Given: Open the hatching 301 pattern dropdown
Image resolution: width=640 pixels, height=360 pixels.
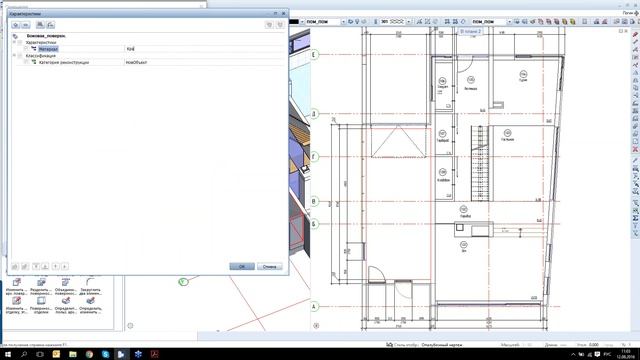Looking at the screenshot, I should [x=409, y=22].
